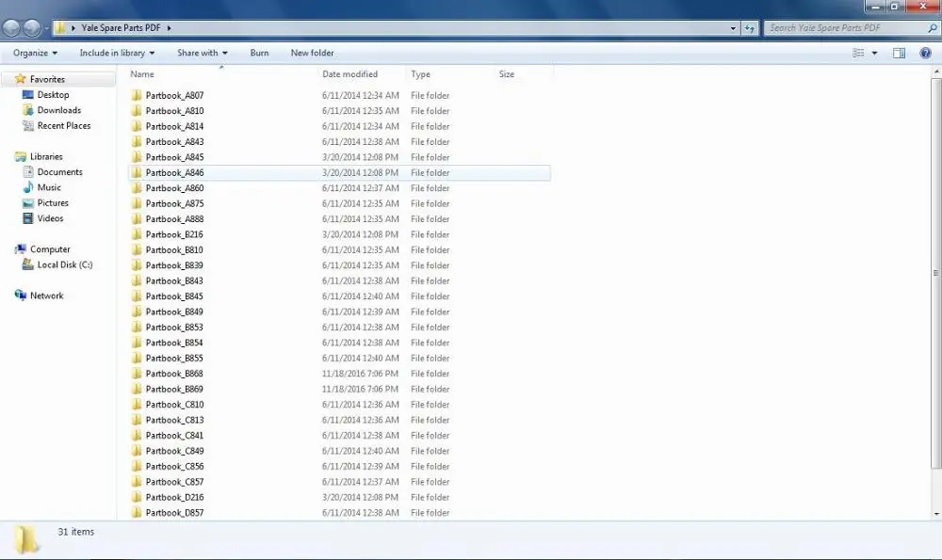Create a New folder
942x560 pixels.
click(x=313, y=53)
